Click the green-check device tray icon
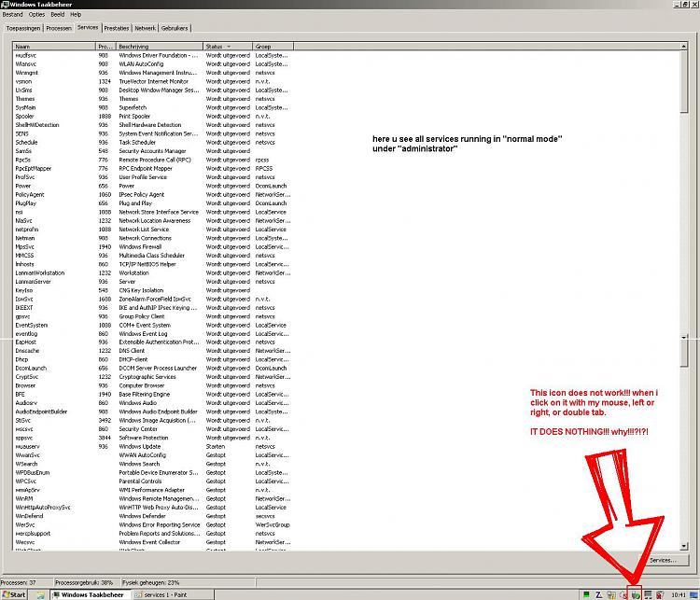This screenshot has width=700, height=600. (x=636, y=594)
